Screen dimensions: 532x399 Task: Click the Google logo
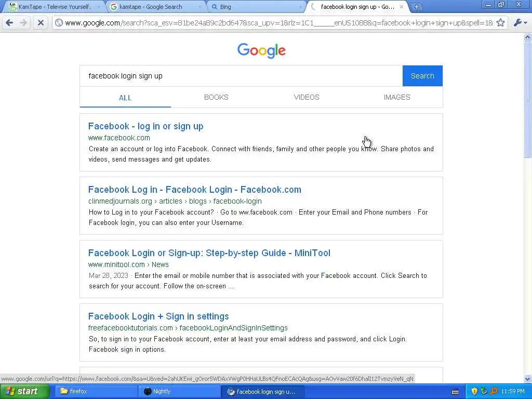(x=261, y=50)
